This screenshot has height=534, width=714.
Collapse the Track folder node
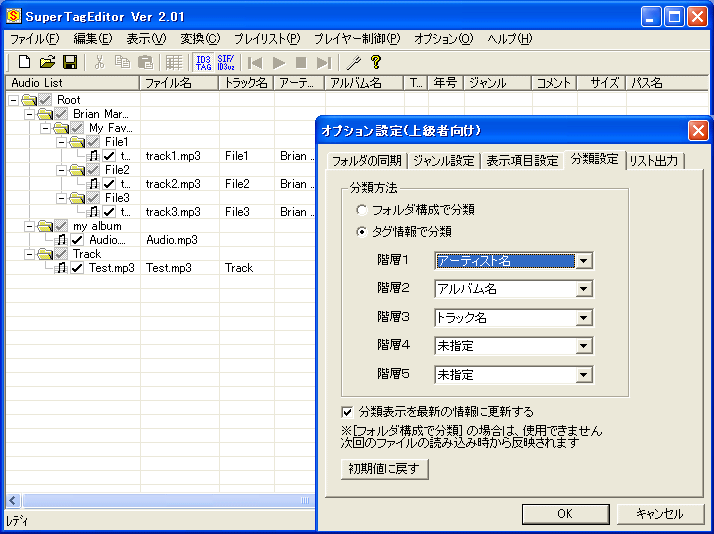(30, 254)
